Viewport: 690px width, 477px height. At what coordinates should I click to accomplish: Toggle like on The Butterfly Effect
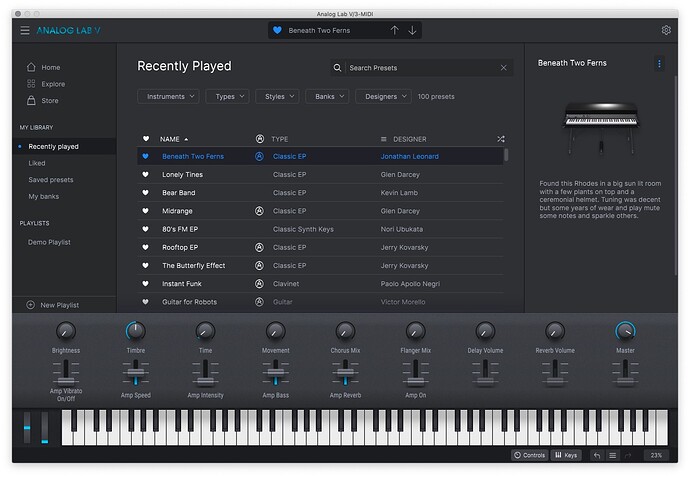click(146, 265)
